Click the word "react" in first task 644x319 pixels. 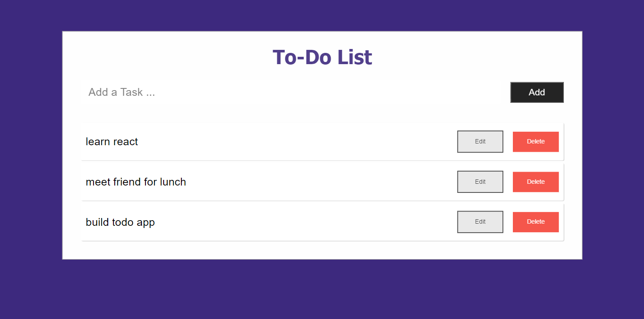(x=126, y=142)
